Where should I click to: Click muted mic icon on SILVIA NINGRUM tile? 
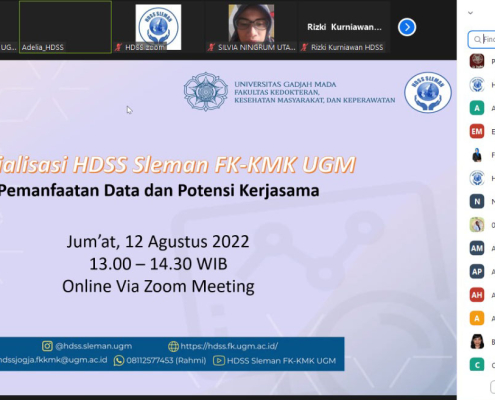[211, 47]
